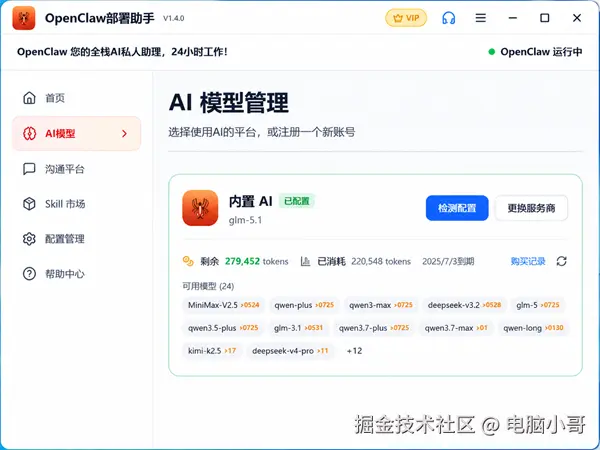
Task: Click the bar chart icon beside 已消耗
Action: click(x=305, y=261)
